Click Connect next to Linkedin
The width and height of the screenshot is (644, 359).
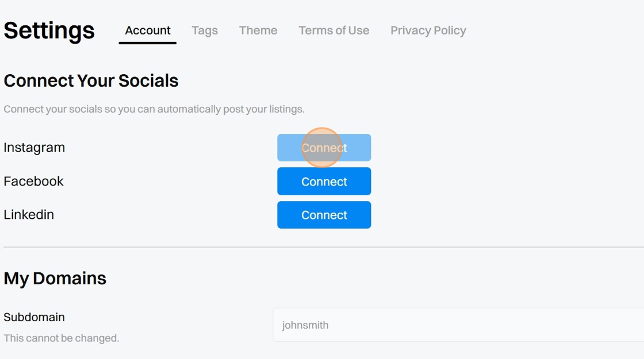[x=324, y=215]
